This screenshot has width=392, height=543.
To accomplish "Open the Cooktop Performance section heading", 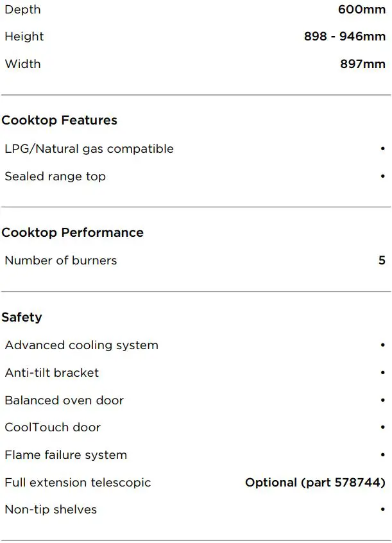I will click(72, 233).
